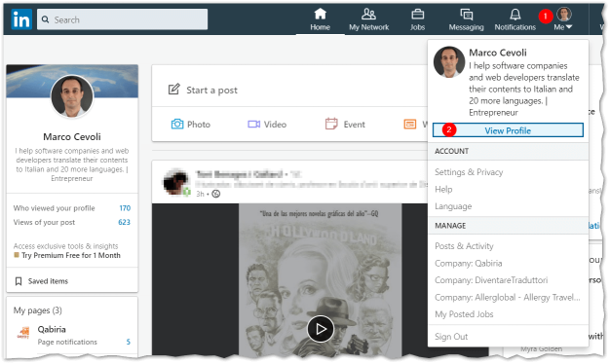
Task: Open Posts & Activity
Action: [464, 246]
